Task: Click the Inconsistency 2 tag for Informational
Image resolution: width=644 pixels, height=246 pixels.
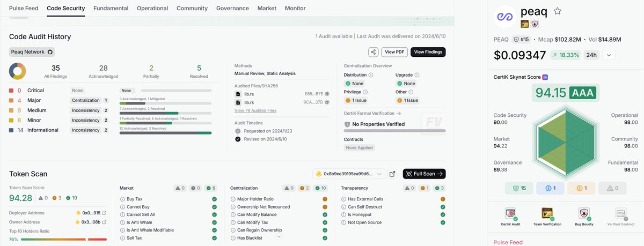Action: 90,130
